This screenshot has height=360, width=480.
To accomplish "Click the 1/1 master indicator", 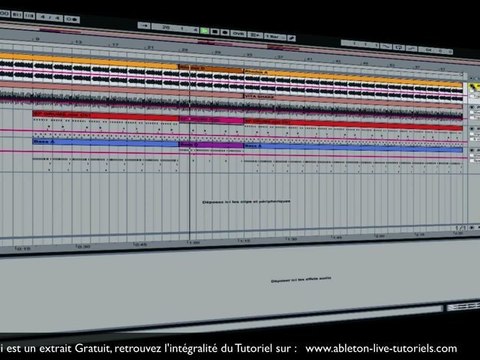I will coord(460,228).
